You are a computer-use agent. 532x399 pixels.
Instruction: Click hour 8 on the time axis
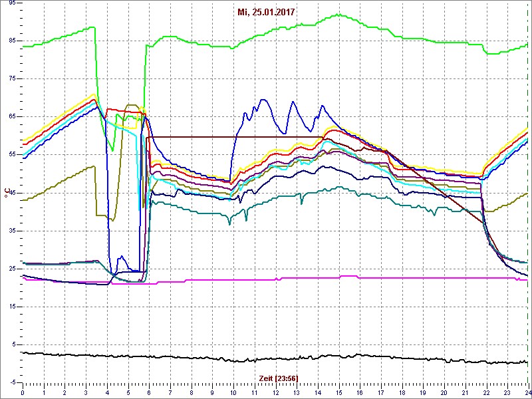click(x=192, y=391)
